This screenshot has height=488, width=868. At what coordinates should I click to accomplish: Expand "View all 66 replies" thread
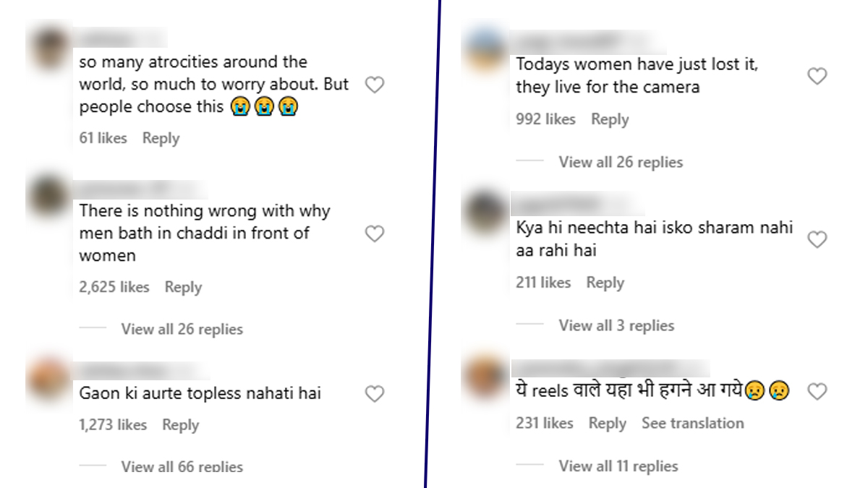coord(182,467)
